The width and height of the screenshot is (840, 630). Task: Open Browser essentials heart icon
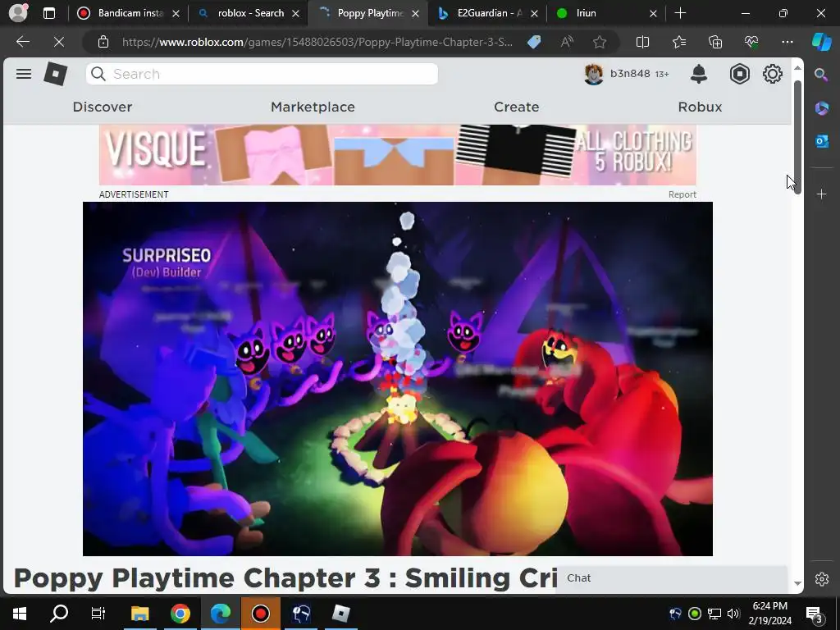751,42
